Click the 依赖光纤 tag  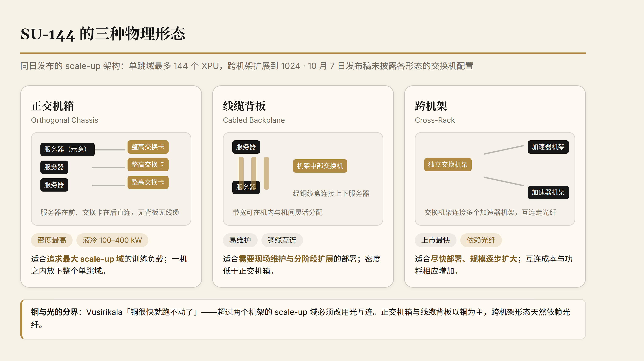point(481,240)
